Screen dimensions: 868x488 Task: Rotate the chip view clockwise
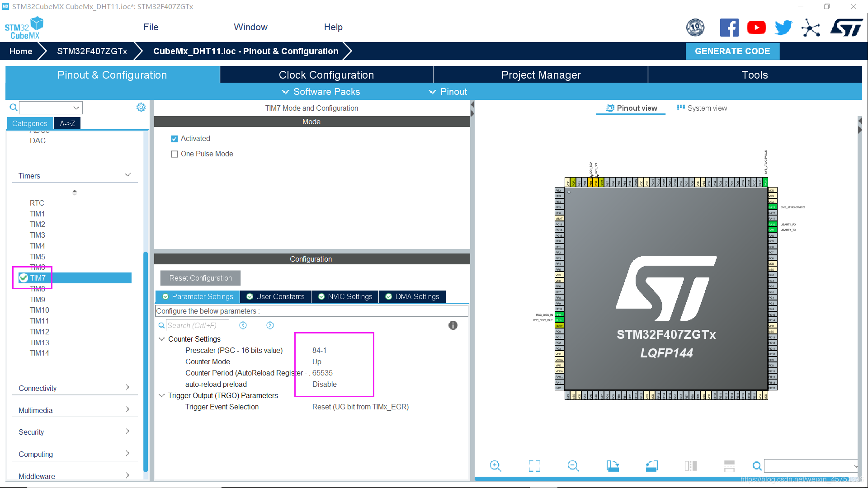(613, 466)
